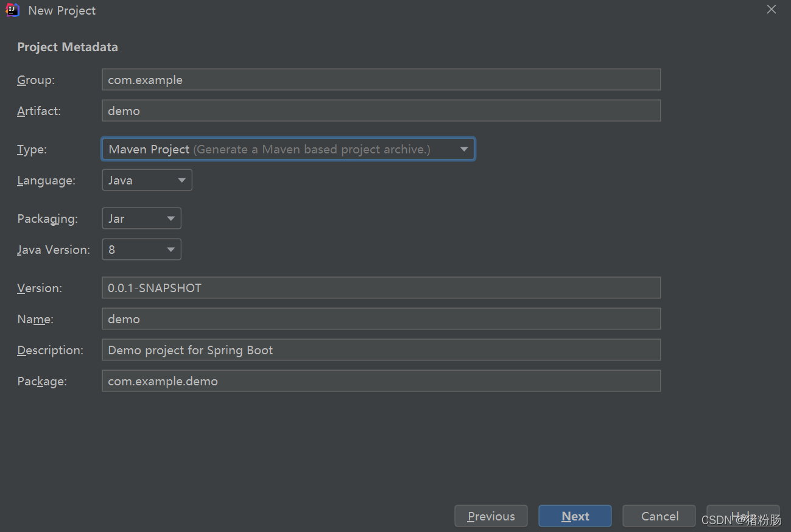This screenshot has width=791, height=532.
Task: Click the Group label
Action: (36, 80)
